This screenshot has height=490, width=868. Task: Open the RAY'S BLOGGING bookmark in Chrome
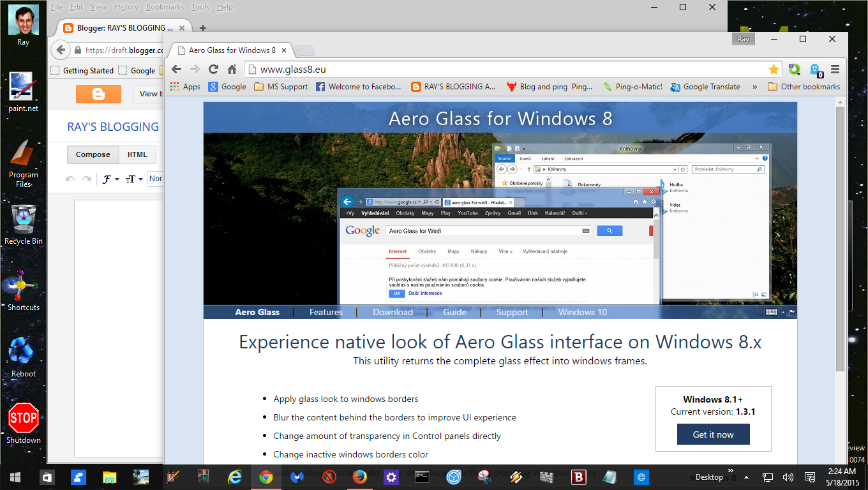coord(454,87)
